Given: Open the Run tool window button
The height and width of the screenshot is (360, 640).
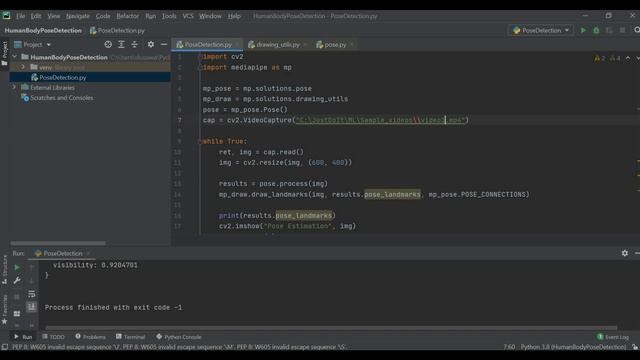Looking at the screenshot, I should (x=23, y=337).
